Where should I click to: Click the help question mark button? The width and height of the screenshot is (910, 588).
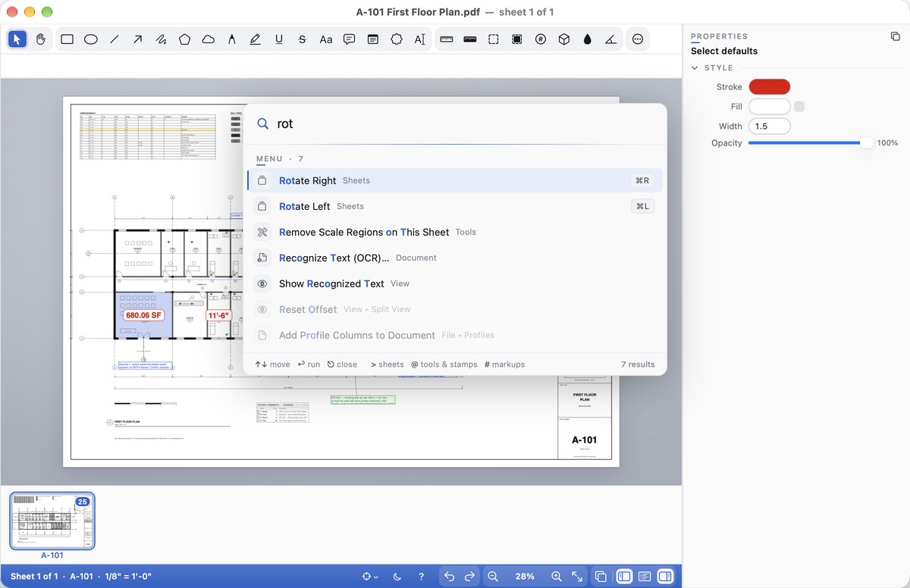[422, 577]
